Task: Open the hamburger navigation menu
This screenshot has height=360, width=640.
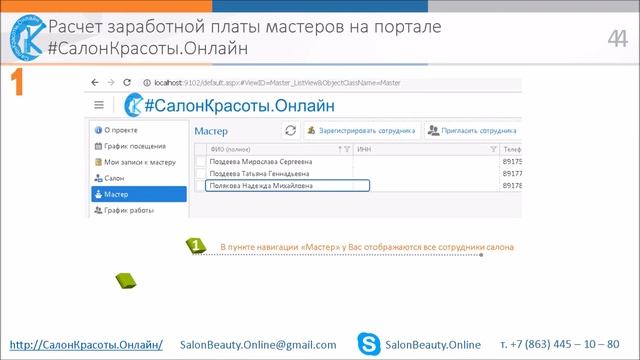Action: click(99, 105)
